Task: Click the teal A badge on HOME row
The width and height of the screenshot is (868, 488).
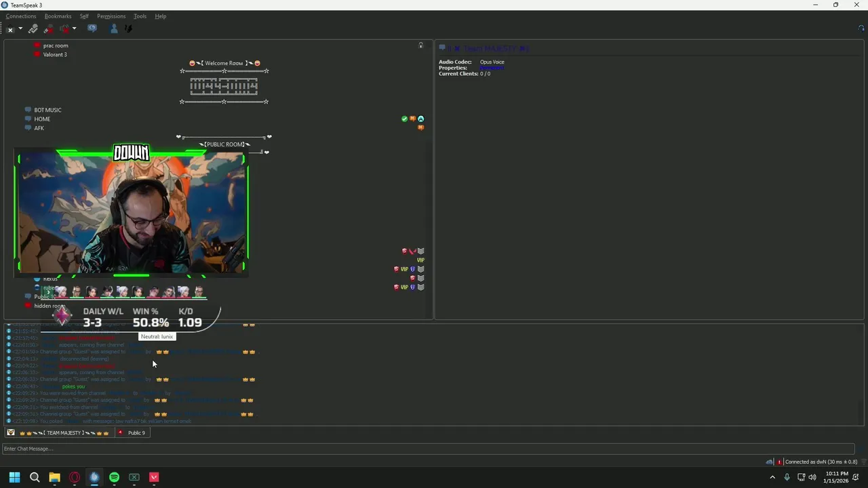Action: (x=420, y=119)
